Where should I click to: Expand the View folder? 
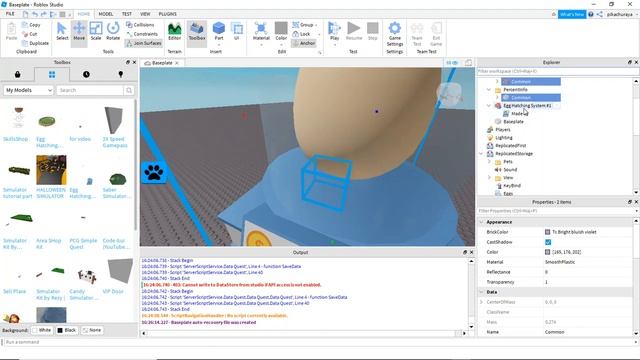pos(489,178)
